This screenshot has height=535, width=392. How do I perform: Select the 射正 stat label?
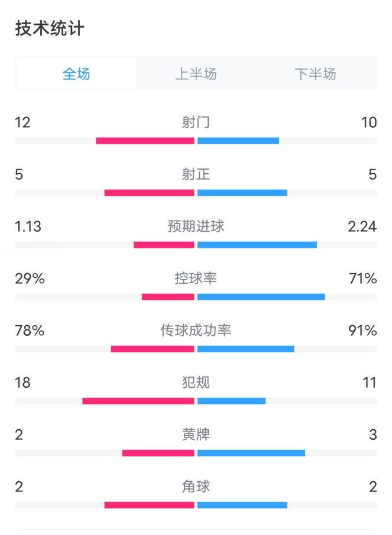pos(196,174)
